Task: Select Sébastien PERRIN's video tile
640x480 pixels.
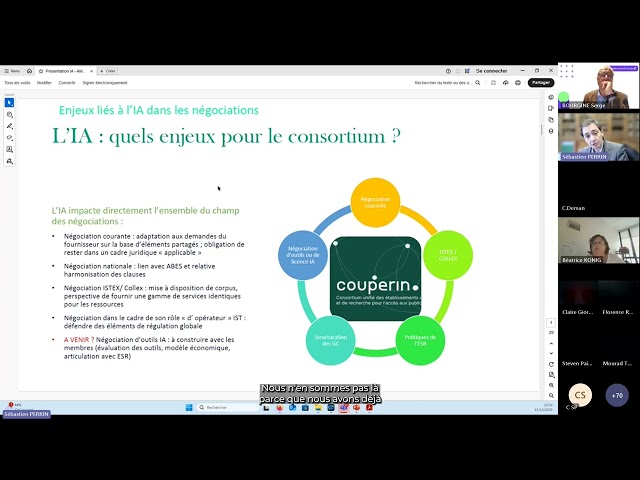Action: coord(598,137)
